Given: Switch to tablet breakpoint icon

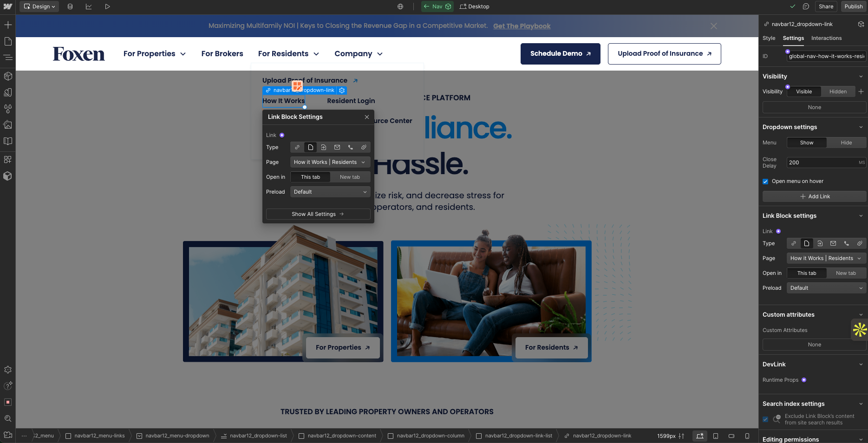Looking at the screenshot, I should [716, 436].
